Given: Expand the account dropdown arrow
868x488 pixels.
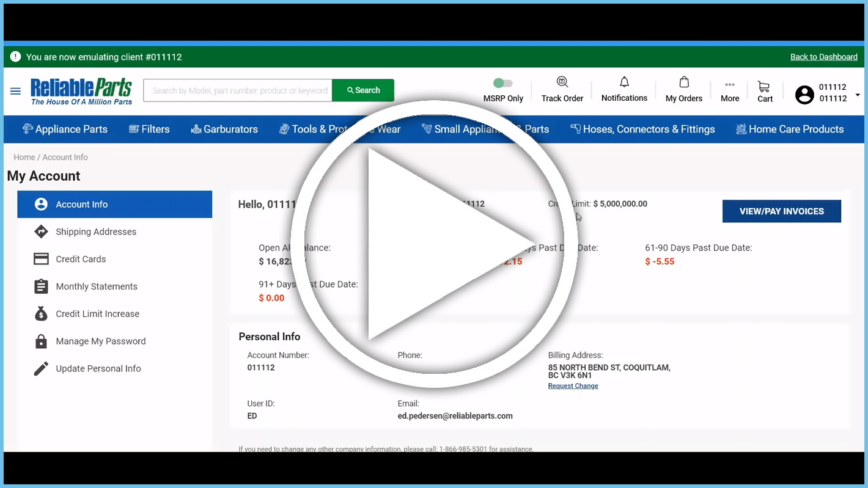Looking at the screenshot, I should pyautogui.click(x=858, y=95).
